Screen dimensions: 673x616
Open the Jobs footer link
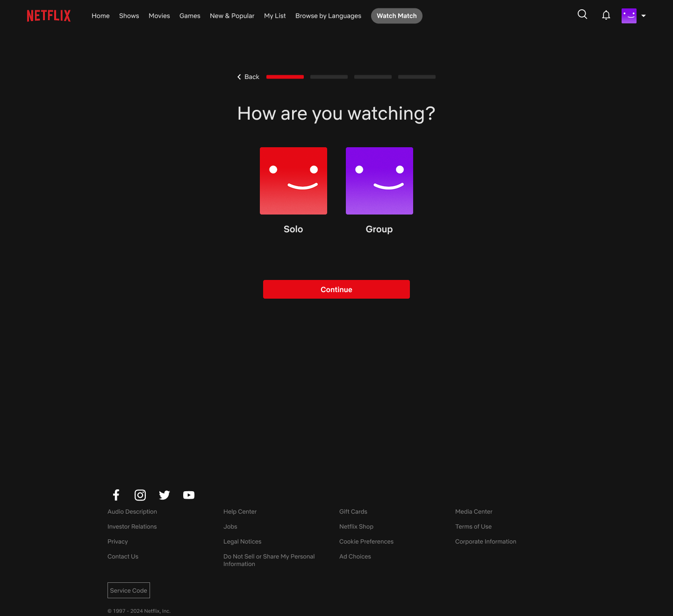pyautogui.click(x=230, y=527)
